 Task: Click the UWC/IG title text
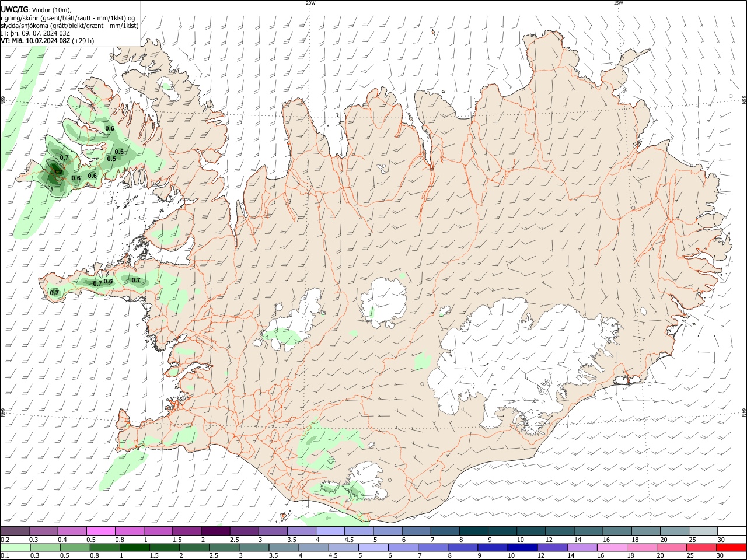coord(15,9)
